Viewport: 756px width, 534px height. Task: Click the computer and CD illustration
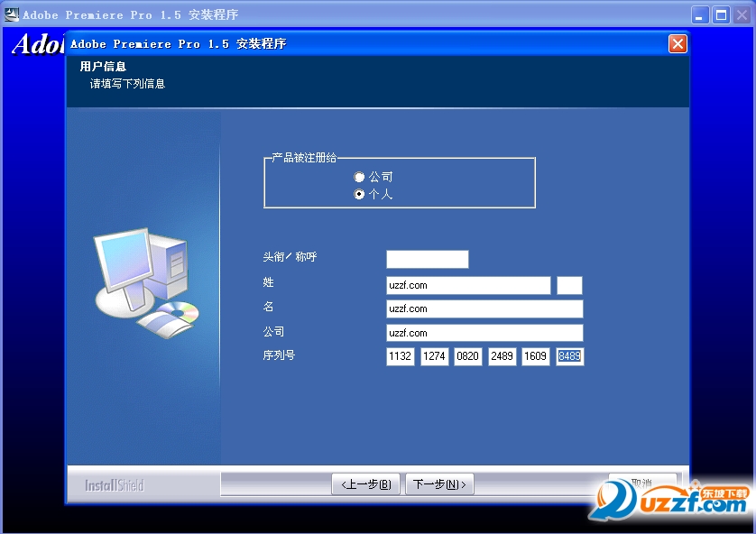click(x=145, y=283)
